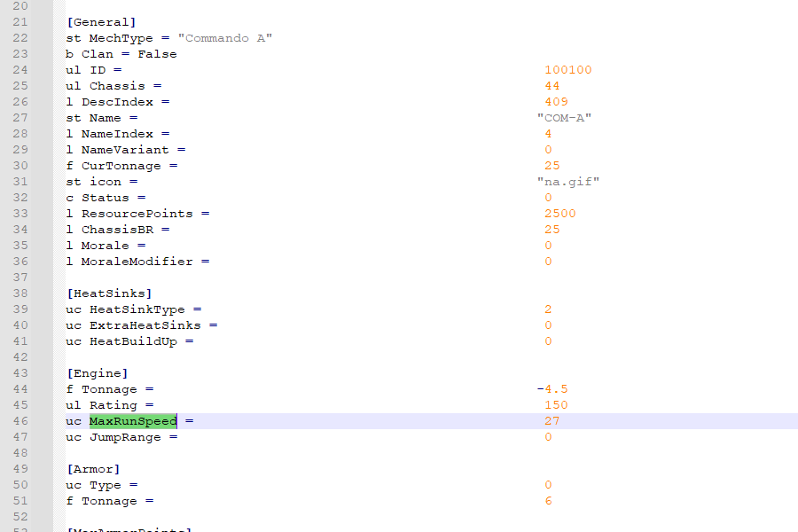The width and height of the screenshot is (798, 532).
Task: Click the ID value 100100
Action: (567, 70)
